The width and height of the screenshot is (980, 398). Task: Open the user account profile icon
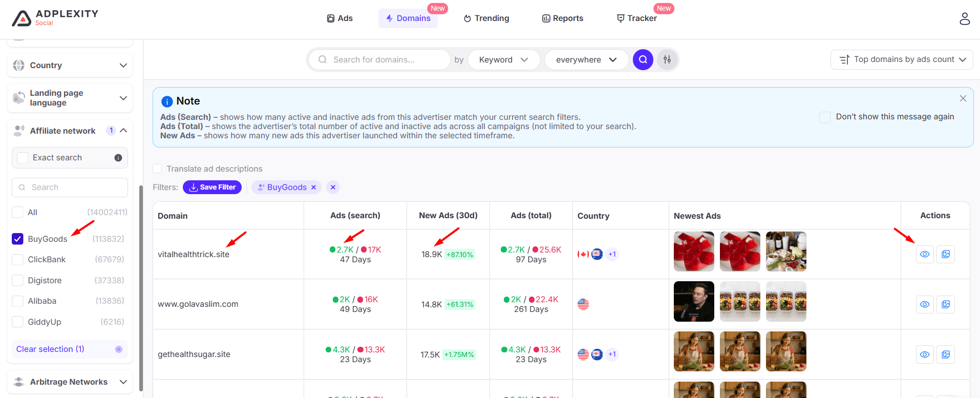pyautogui.click(x=965, y=18)
